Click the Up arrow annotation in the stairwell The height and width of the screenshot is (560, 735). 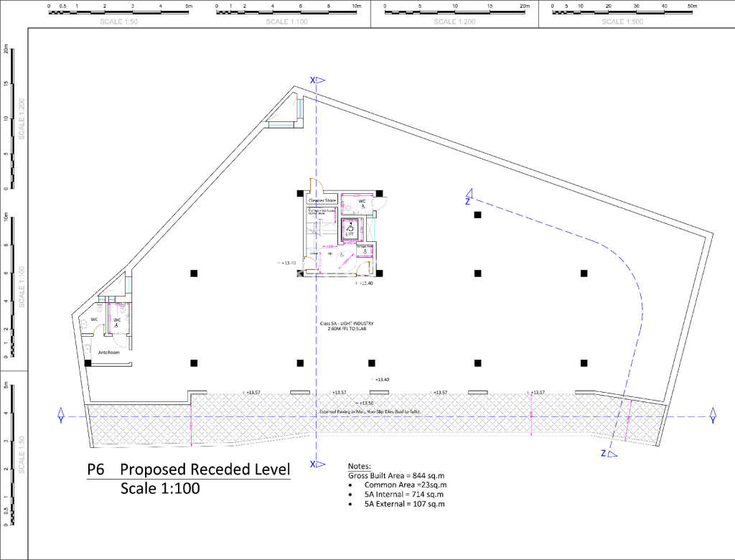(x=330, y=253)
